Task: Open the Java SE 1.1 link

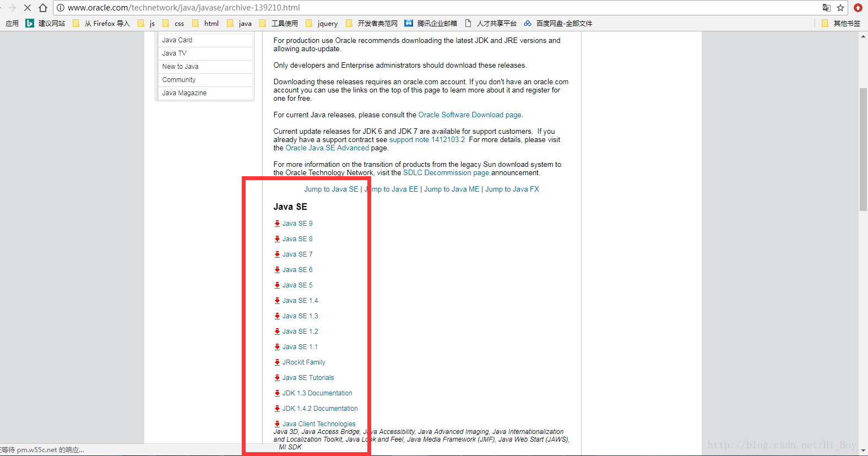Action: 300,347
